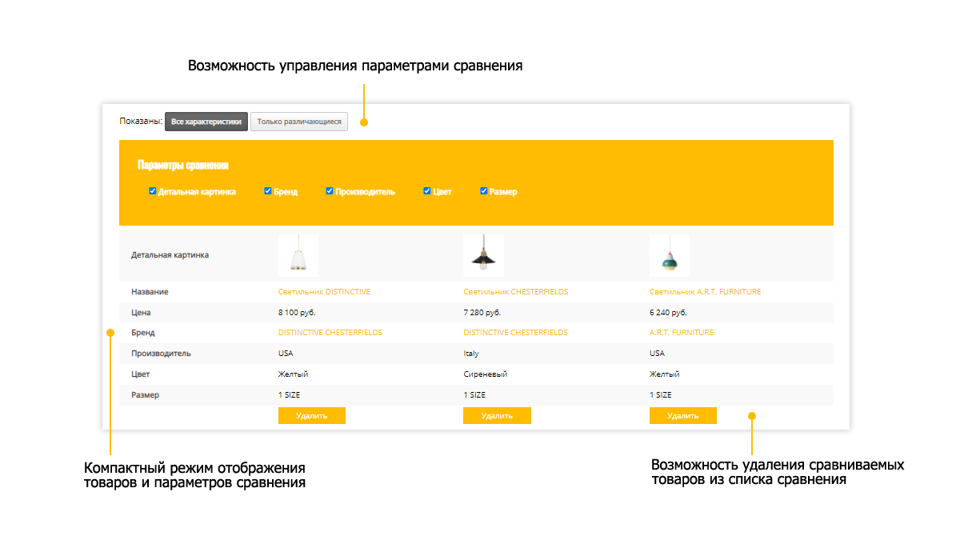Uncheck the 'Детальная картинка' checkbox
The height and width of the screenshot is (560, 960).
pos(153,191)
